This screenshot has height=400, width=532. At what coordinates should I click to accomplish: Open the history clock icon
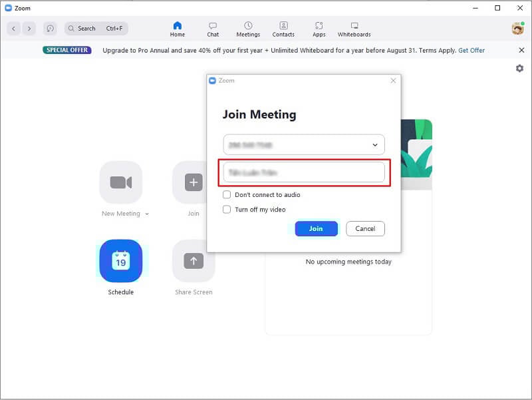pyautogui.click(x=51, y=29)
